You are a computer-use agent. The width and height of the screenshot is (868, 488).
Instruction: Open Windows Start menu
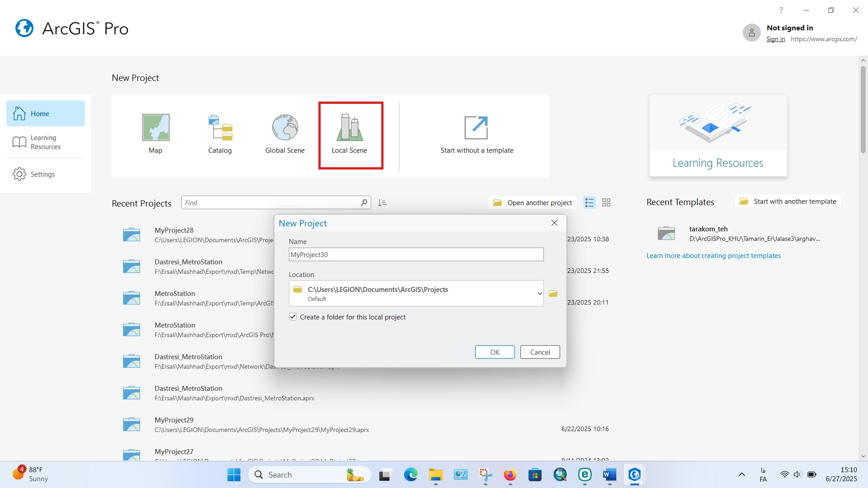click(x=234, y=475)
